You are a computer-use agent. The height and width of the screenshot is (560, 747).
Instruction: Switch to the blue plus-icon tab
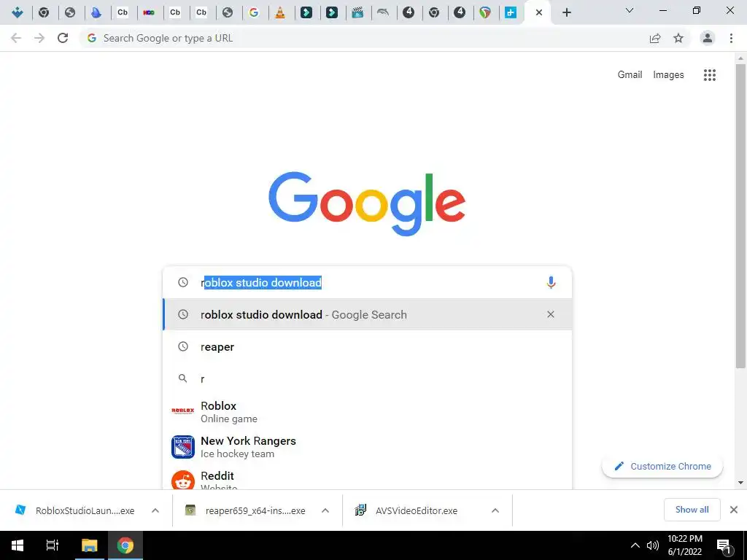click(x=511, y=12)
